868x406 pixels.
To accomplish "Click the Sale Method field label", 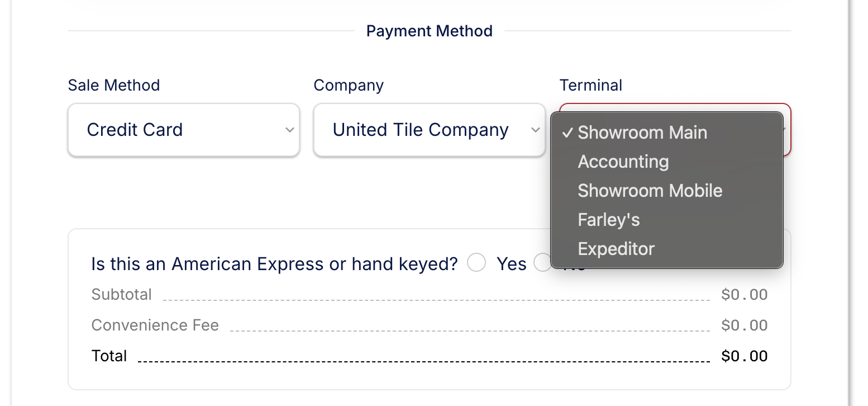I will point(114,85).
